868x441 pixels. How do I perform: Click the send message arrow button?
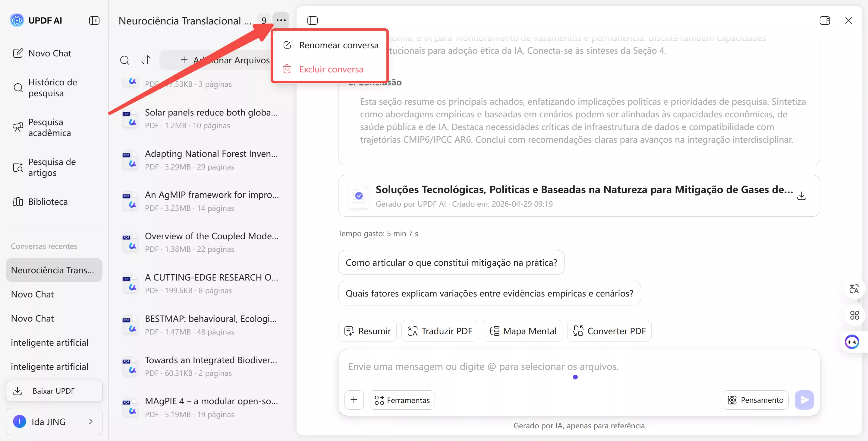pyautogui.click(x=804, y=400)
